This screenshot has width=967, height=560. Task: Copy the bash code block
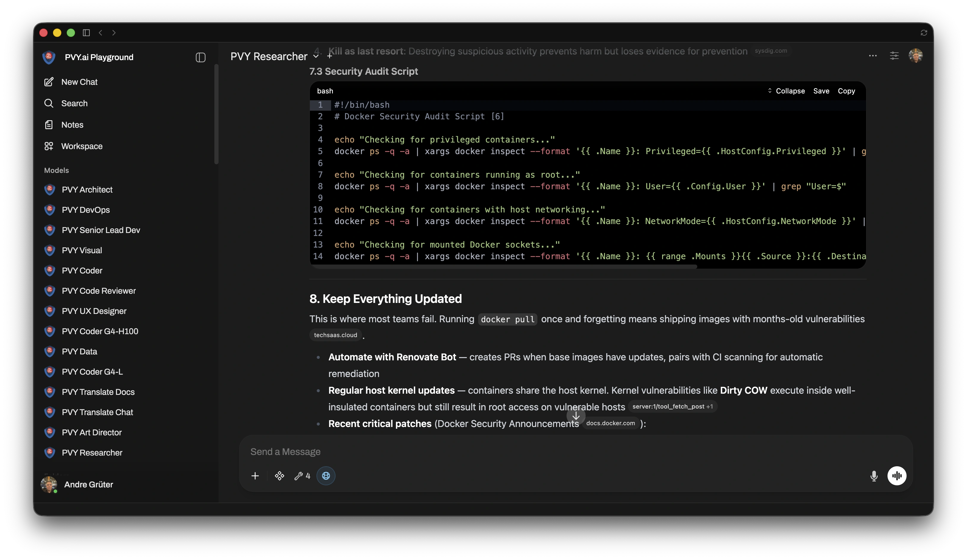tap(846, 91)
